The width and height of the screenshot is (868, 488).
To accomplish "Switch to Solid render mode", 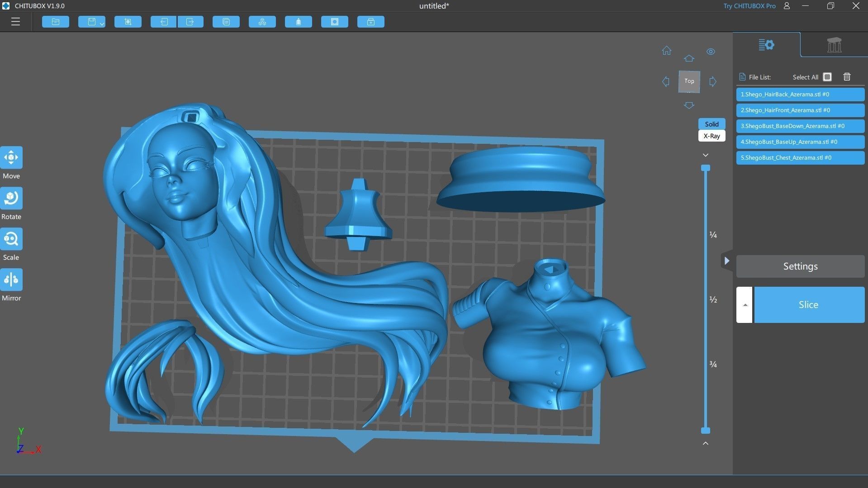I will [x=711, y=124].
